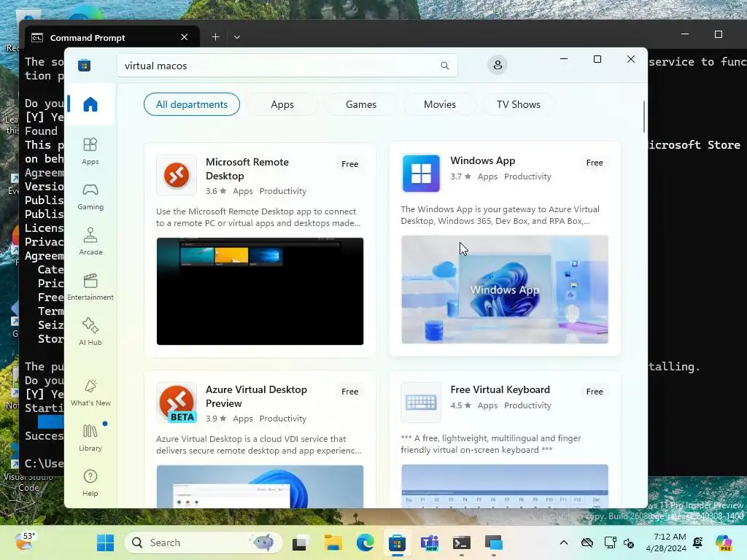
Task: Open What's New in sidebar
Action: coord(90,393)
